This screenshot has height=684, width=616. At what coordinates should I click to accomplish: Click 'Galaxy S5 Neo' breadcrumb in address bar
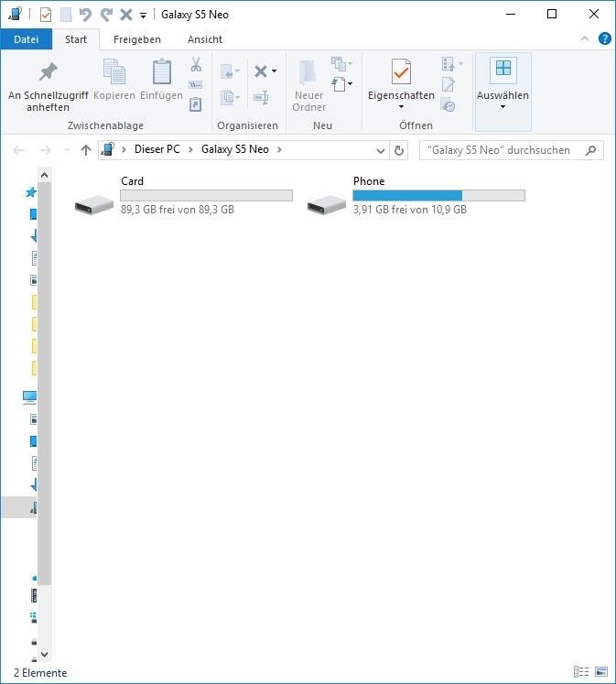234,149
